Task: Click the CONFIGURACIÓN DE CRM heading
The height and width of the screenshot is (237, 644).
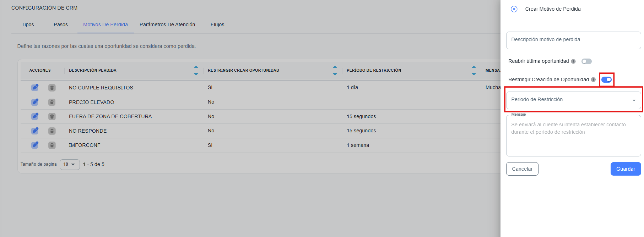Action: pyautogui.click(x=44, y=8)
